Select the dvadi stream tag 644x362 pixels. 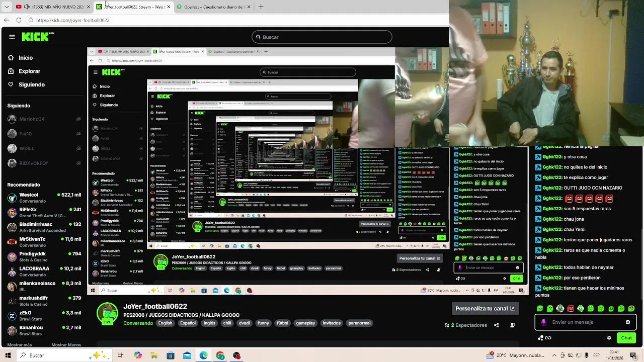[244, 323]
